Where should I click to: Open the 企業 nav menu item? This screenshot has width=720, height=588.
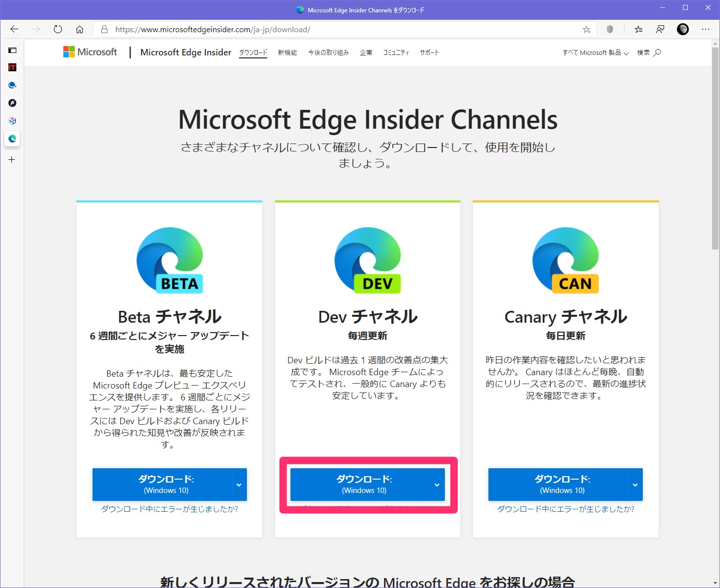pos(366,52)
